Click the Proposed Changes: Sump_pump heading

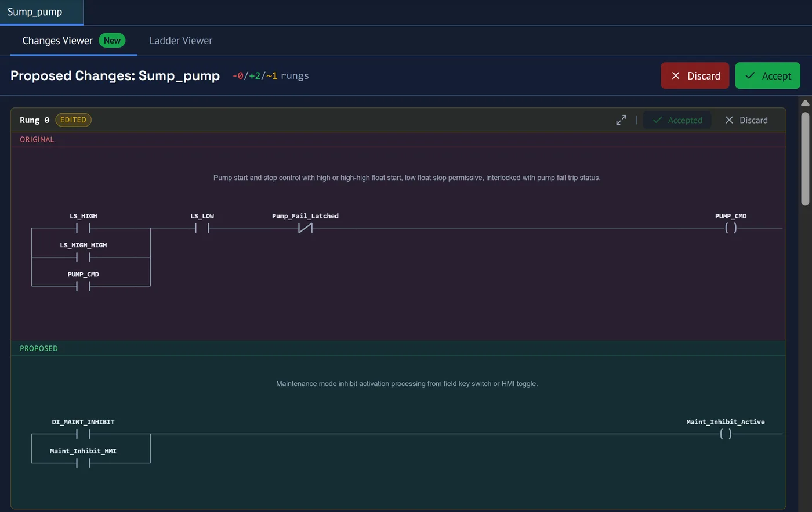click(x=115, y=75)
